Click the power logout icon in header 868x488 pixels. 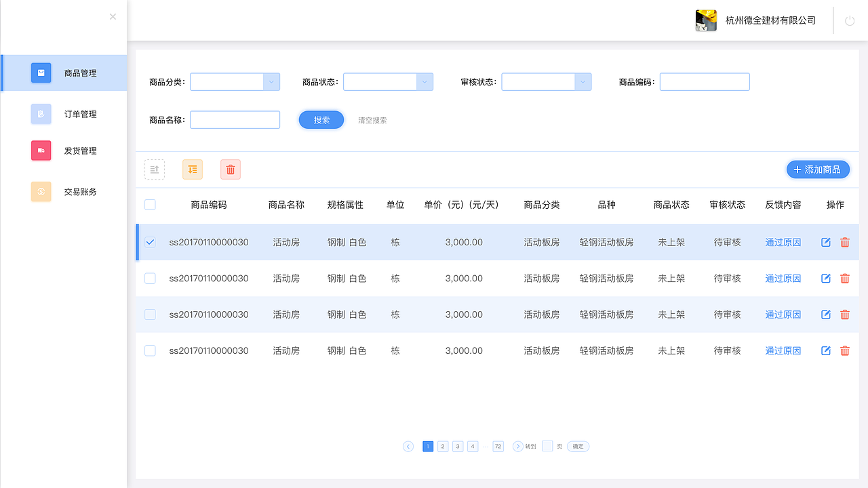point(850,21)
